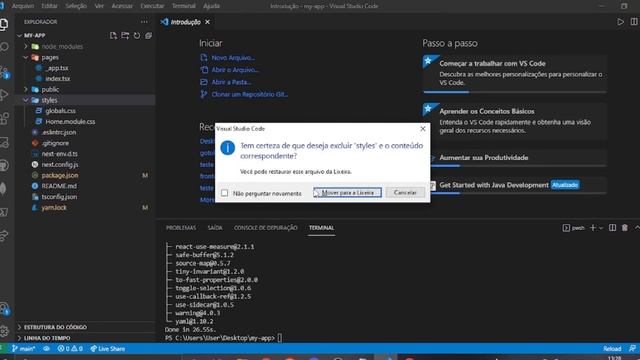Click the 'Mover para a Lixeira' button

point(347,192)
